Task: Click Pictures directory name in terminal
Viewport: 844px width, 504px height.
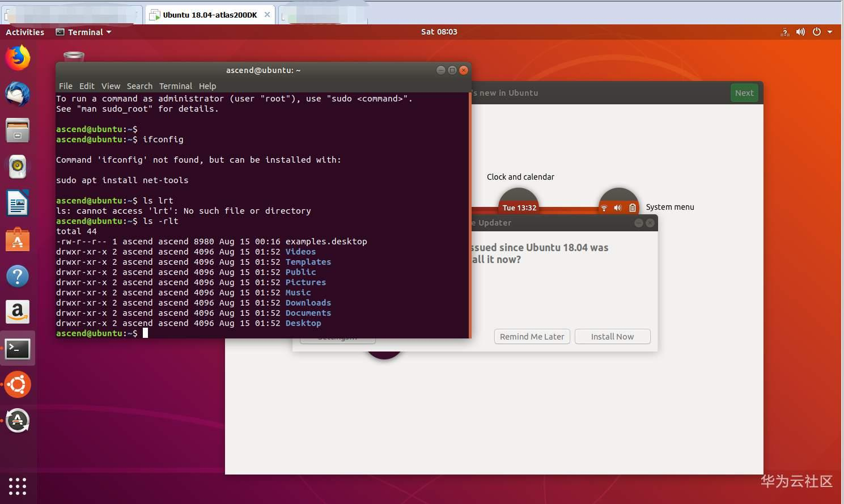Action: coord(306,282)
